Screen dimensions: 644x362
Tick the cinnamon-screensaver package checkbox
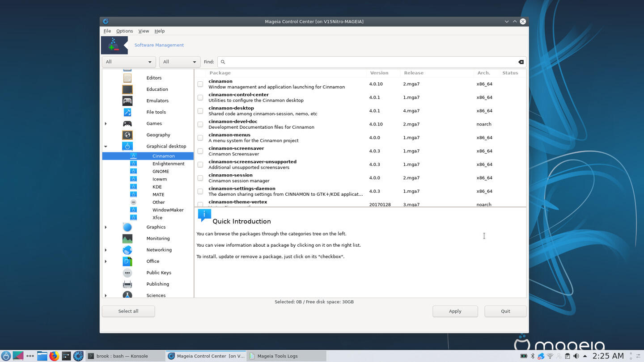pyautogui.click(x=200, y=151)
